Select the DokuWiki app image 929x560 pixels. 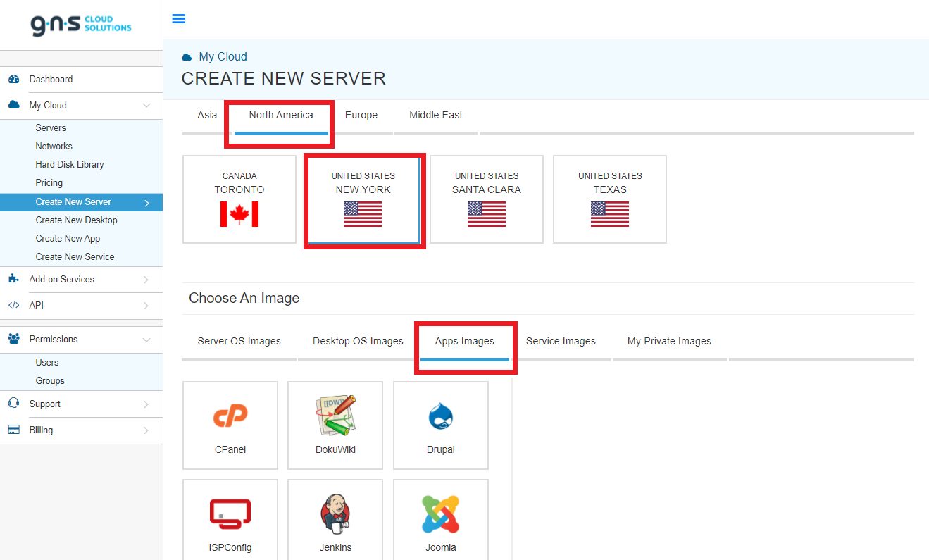click(x=335, y=425)
